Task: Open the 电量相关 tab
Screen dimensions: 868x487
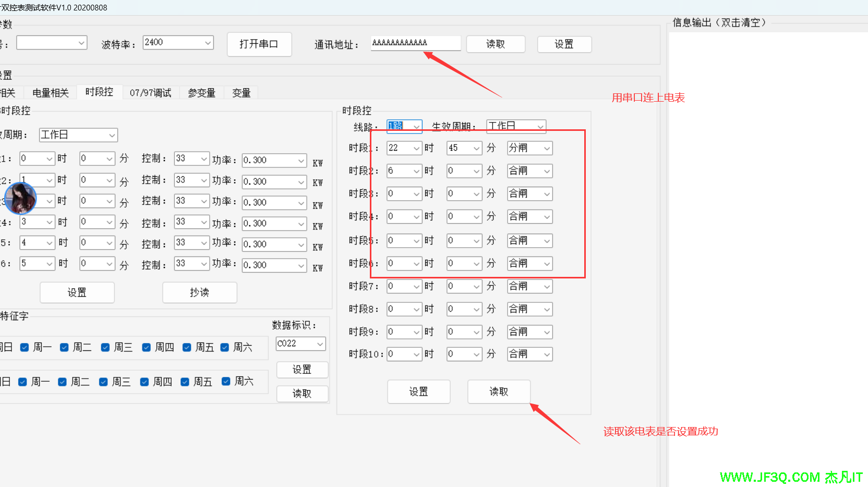Action: [x=51, y=93]
